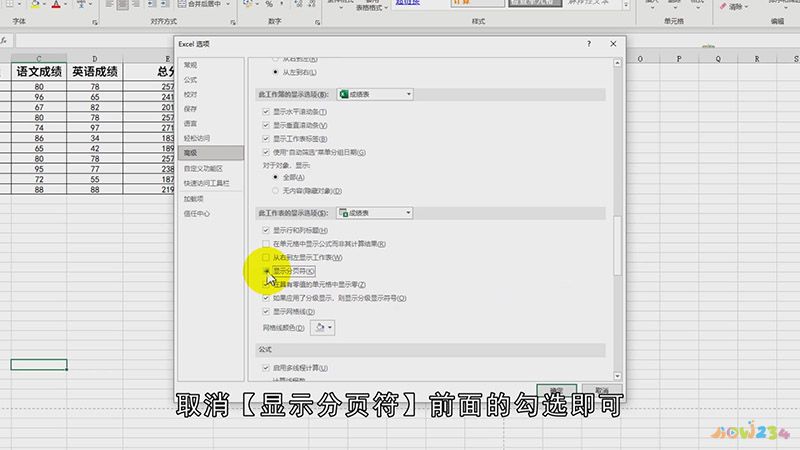Viewport: 800px width, 450px height.
Task: Click cell with value 42 in 英语成绩
Action: [94, 148]
